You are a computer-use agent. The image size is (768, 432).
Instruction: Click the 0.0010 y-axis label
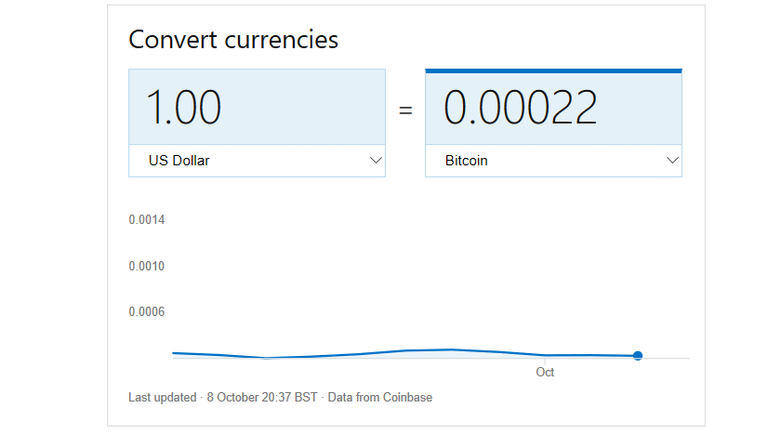(146, 266)
